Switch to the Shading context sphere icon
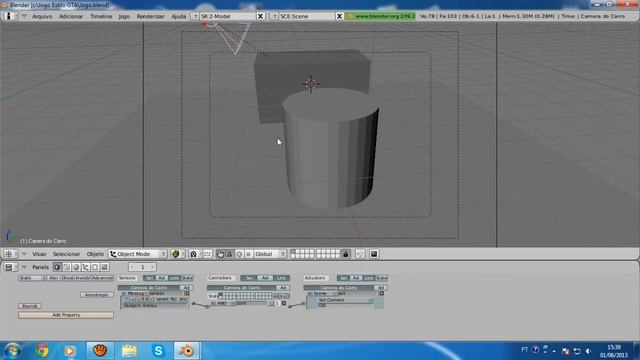 (76, 267)
